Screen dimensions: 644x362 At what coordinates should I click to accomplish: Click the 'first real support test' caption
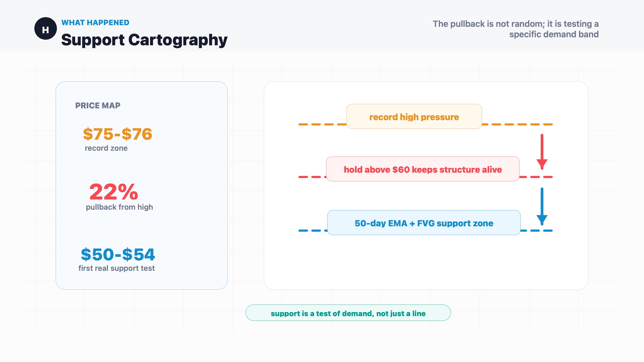[116, 268]
